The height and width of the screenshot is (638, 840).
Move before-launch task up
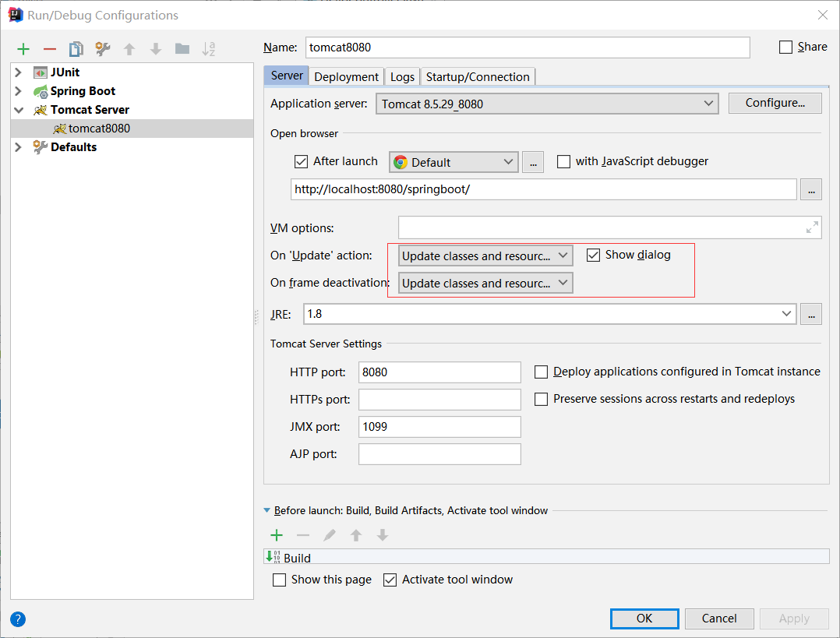point(356,535)
